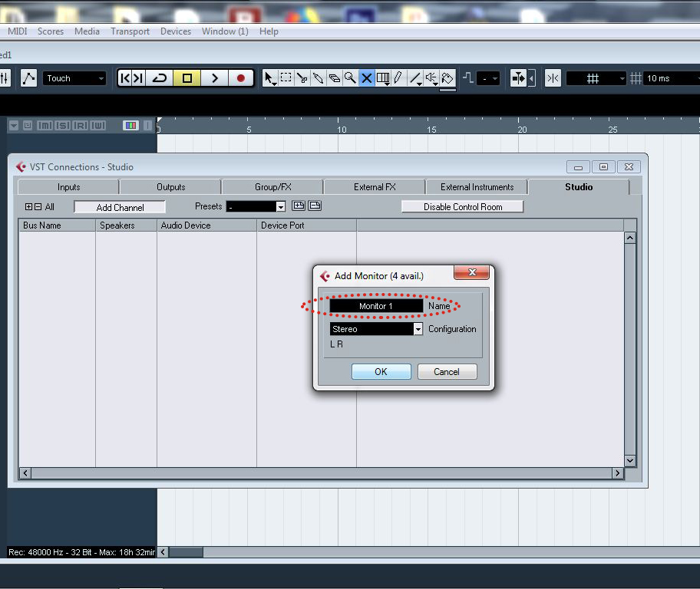The width and height of the screenshot is (700, 589).
Task: Switch to the Outputs tab
Action: coord(170,187)
